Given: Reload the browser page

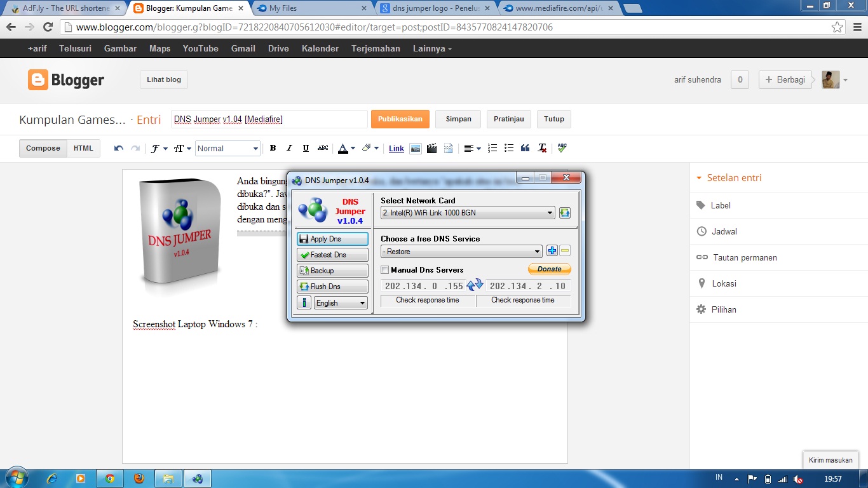Looking at the screenshot, I should (48, 27).
